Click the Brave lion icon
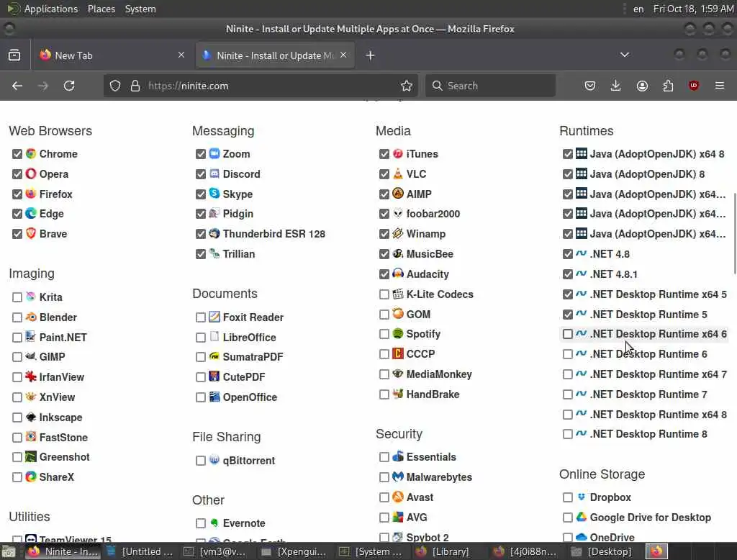Image resolution: width=737 pixels, height=560 pixels. click(31, 233)
